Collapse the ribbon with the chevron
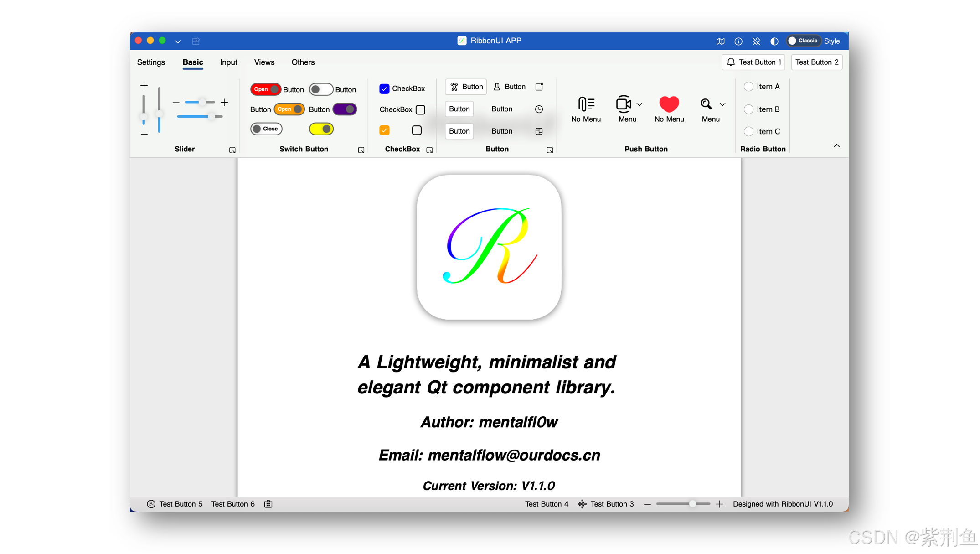This screenshot has width=980, height=554. (836, 146)
